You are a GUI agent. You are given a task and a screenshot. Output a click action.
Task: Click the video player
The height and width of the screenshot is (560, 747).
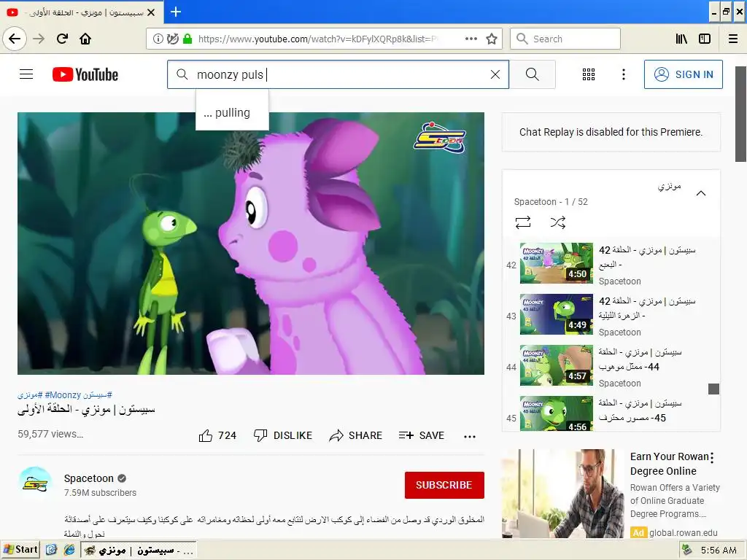(251, 244)
